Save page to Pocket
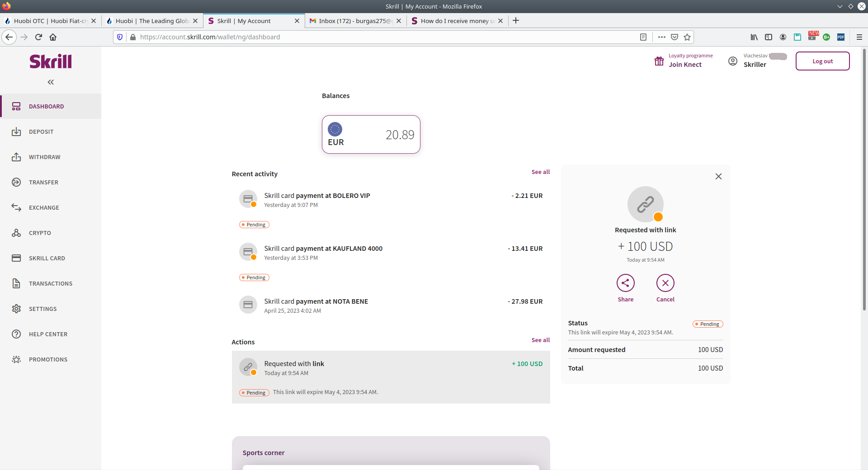Viewport: 868px width, 470px height. [x=675, y=37]
